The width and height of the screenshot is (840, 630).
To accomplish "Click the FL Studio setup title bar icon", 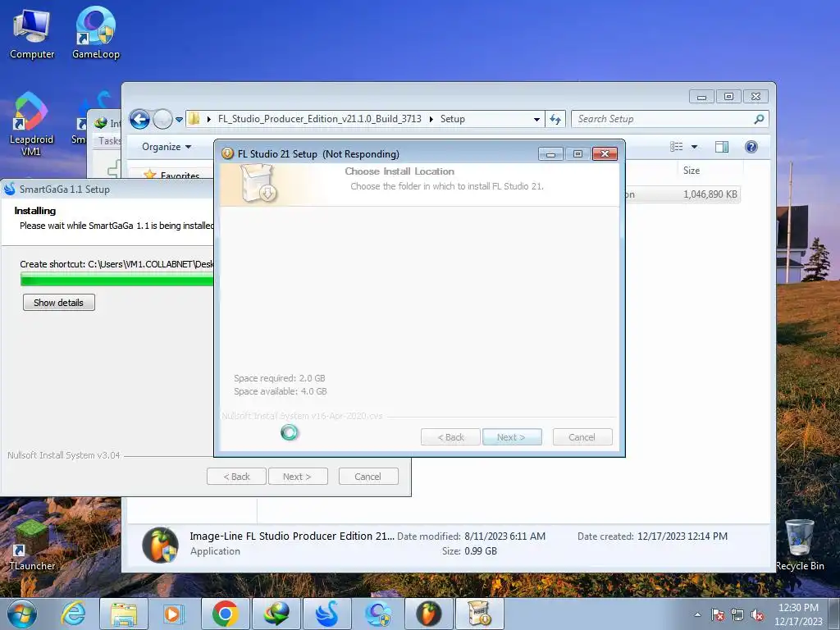I will pos(228,153).
